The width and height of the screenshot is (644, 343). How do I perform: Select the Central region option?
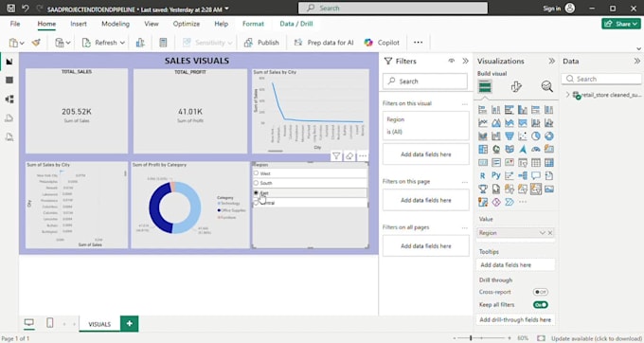tap(310, 203)
